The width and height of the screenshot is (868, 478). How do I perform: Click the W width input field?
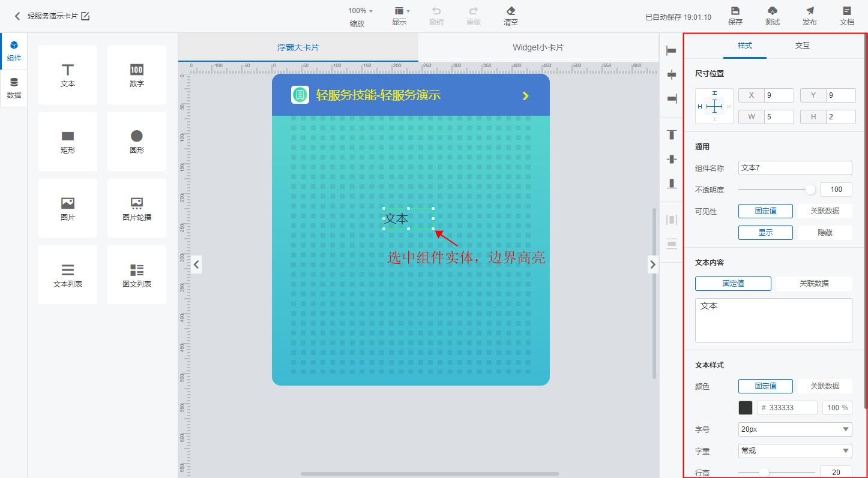(779, 117)
